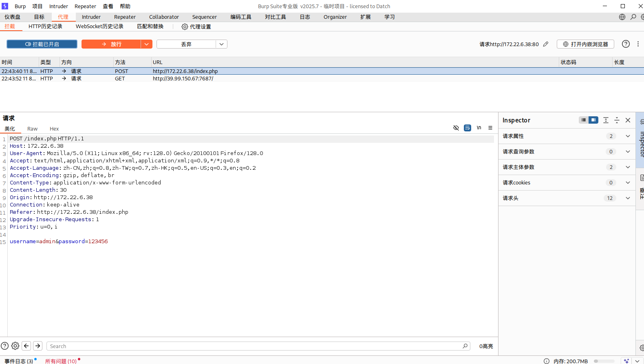Forward the request with 放行
The image size is (644, 364).
click(111, 44)
